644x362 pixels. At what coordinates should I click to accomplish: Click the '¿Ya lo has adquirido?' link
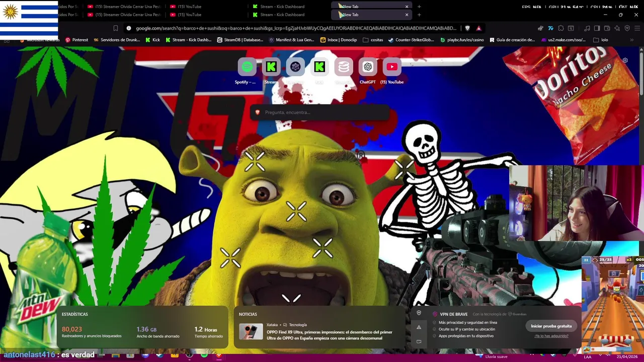click(551, 336)
